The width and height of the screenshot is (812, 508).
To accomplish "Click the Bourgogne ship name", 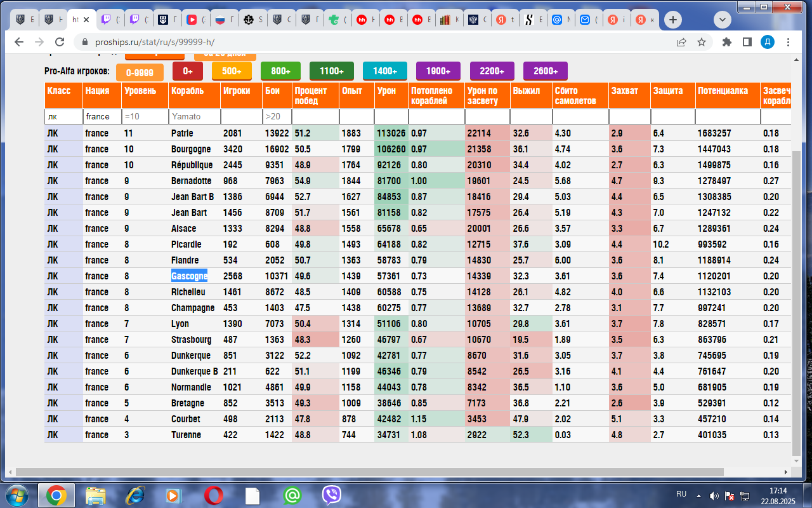I will click(x=191, y=149).
